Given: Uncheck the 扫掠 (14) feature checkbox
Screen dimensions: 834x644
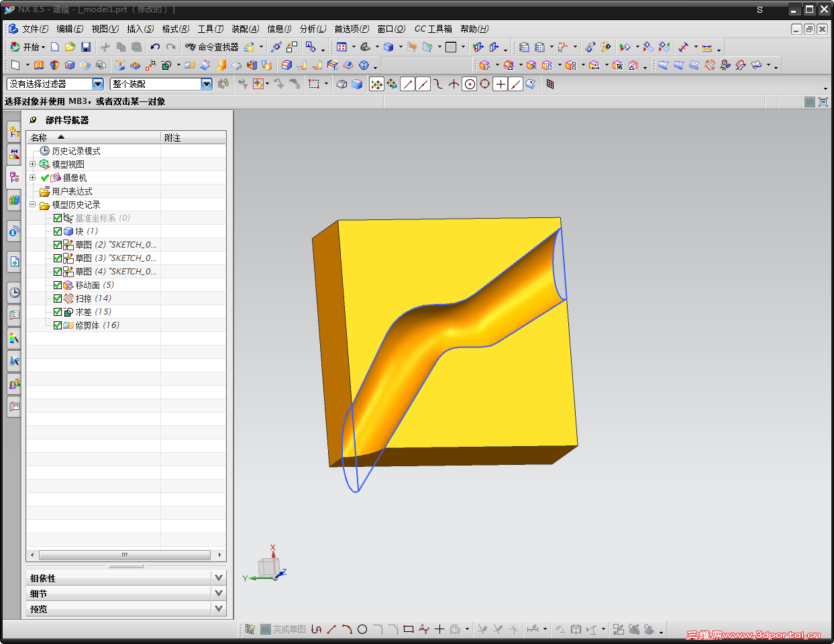Looking at the screenshot, I should [58, 299].
